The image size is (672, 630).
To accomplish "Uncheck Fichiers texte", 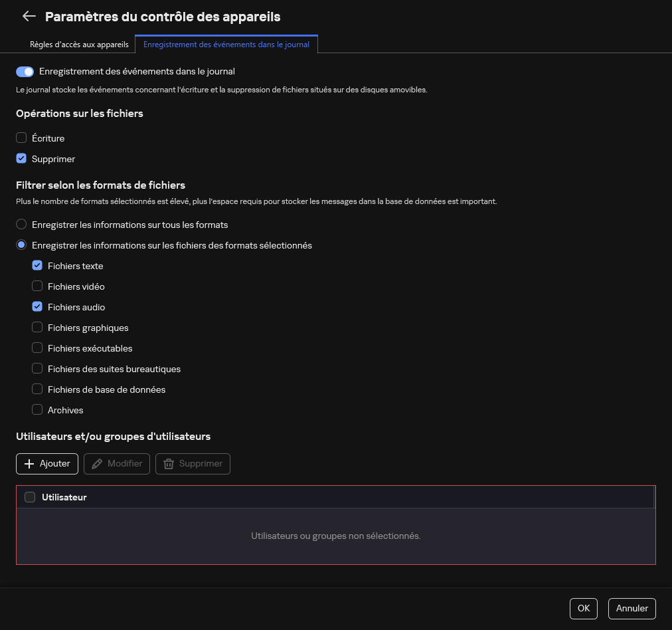I will click(37, 265).
